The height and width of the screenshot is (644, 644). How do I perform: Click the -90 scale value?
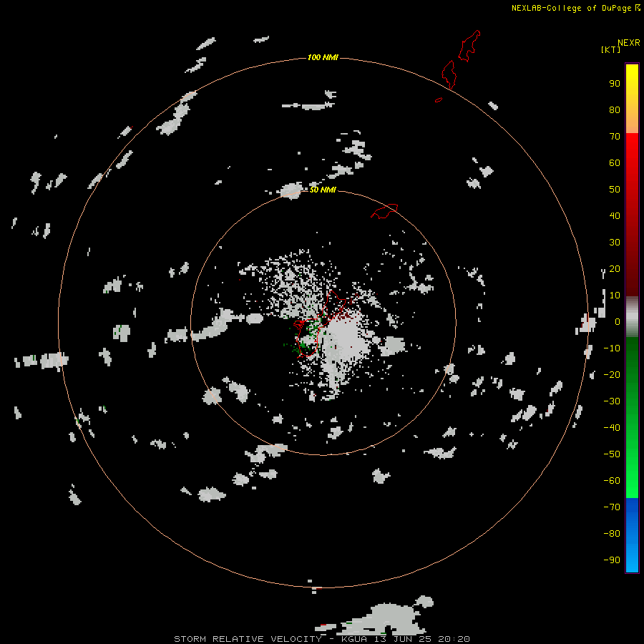(x=612, y=560)
